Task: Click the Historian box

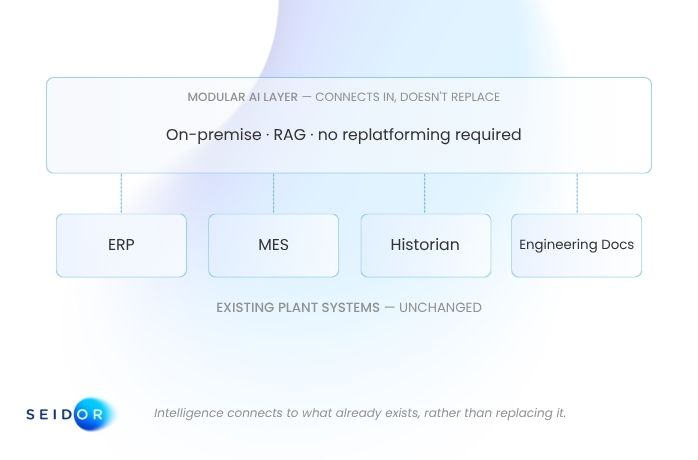Action: pyautogui.click(x=426, y=245)
